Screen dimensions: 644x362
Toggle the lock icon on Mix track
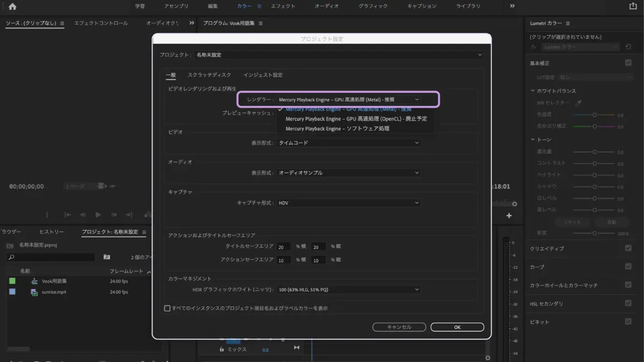coord(221,350)
